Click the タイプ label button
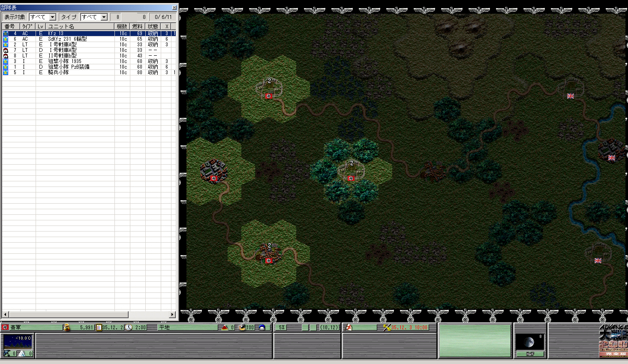 (x=69, y=17)
